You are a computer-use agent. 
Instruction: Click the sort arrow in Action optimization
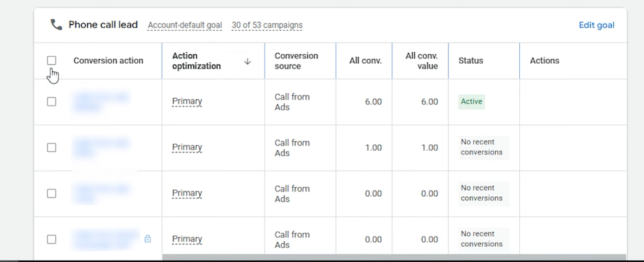248,61
